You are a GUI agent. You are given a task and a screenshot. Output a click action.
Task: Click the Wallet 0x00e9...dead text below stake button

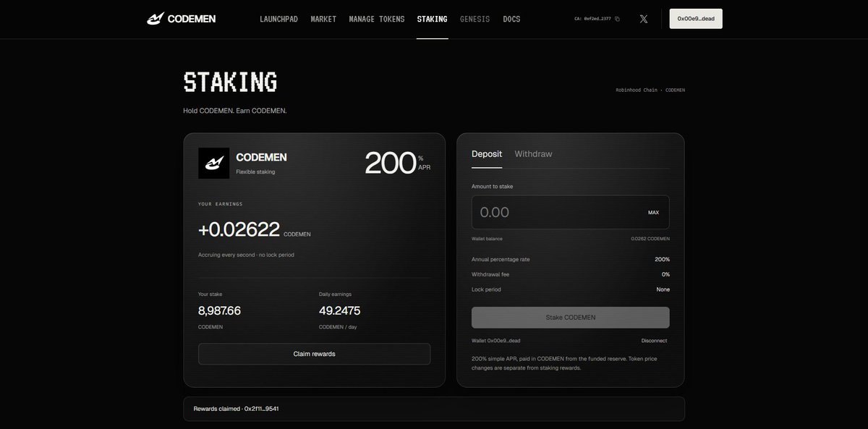tap(495, 341)
